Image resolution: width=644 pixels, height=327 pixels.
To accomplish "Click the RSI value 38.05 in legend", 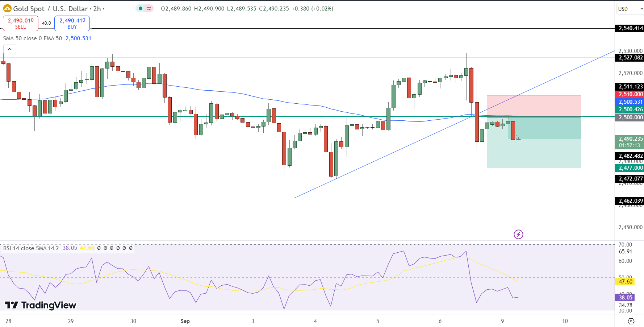I will (70, 248).
